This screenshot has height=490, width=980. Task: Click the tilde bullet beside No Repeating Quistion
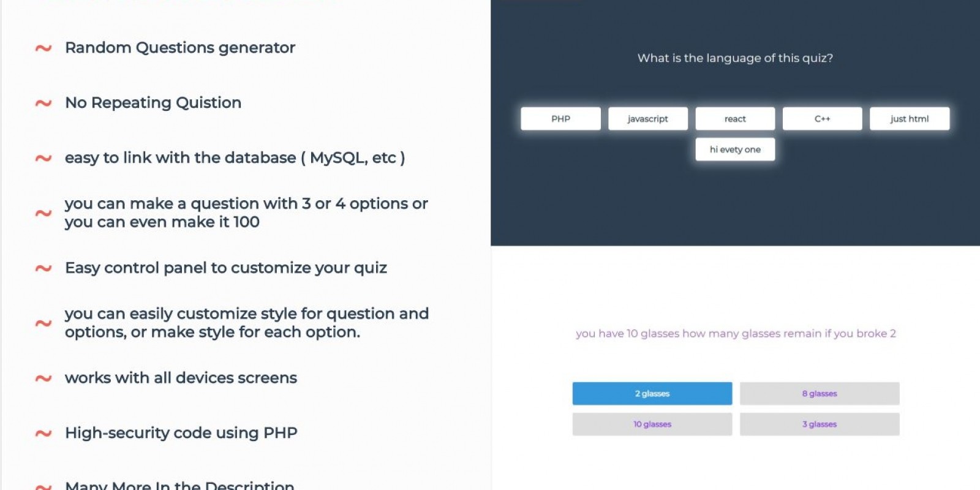pos(43,103)
